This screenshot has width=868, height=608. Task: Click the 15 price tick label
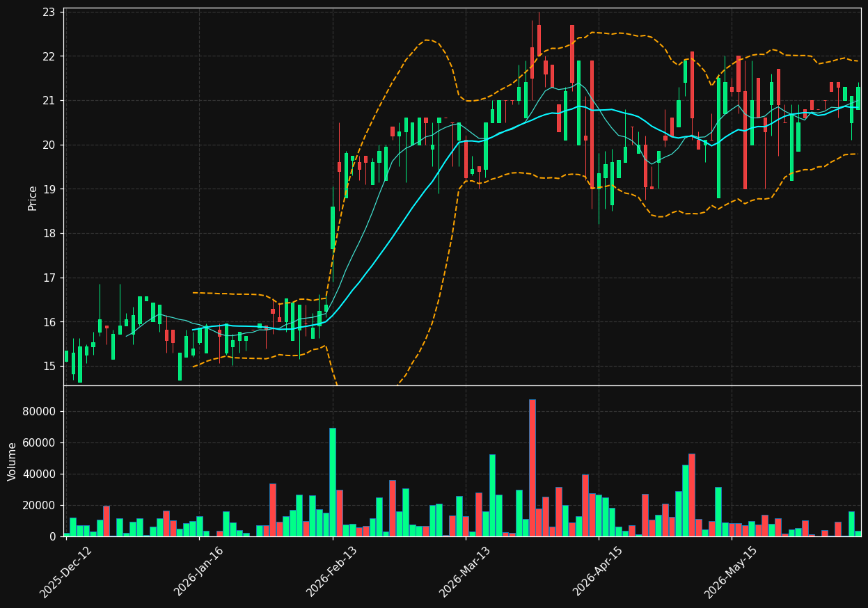click(49, 367)
